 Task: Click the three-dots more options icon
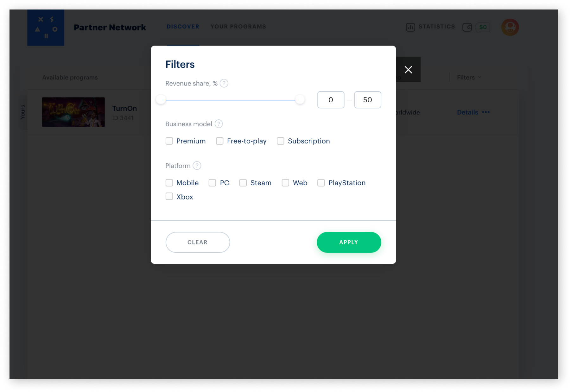[486, 112]
